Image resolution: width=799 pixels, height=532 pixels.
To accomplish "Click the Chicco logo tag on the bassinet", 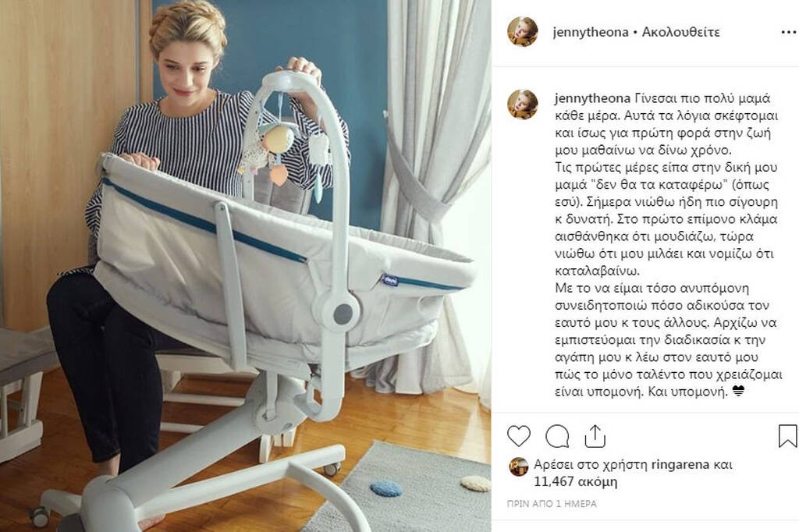I will [390, 280].
